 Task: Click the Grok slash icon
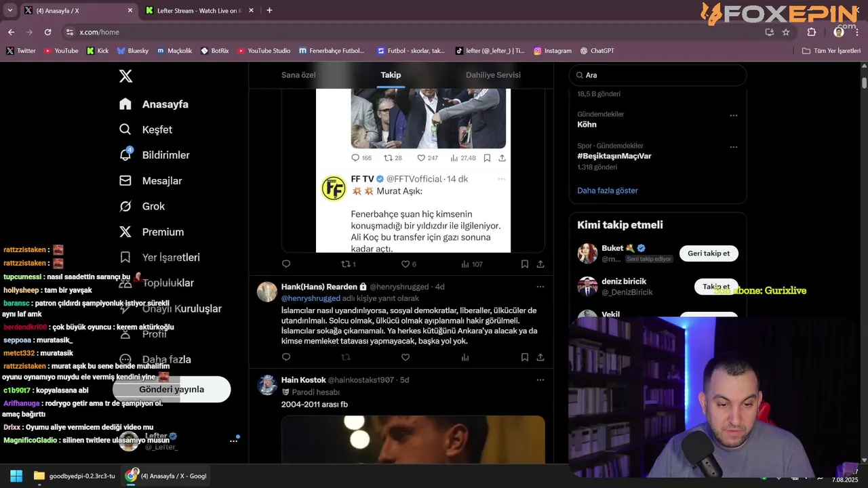tap(125, 207)
